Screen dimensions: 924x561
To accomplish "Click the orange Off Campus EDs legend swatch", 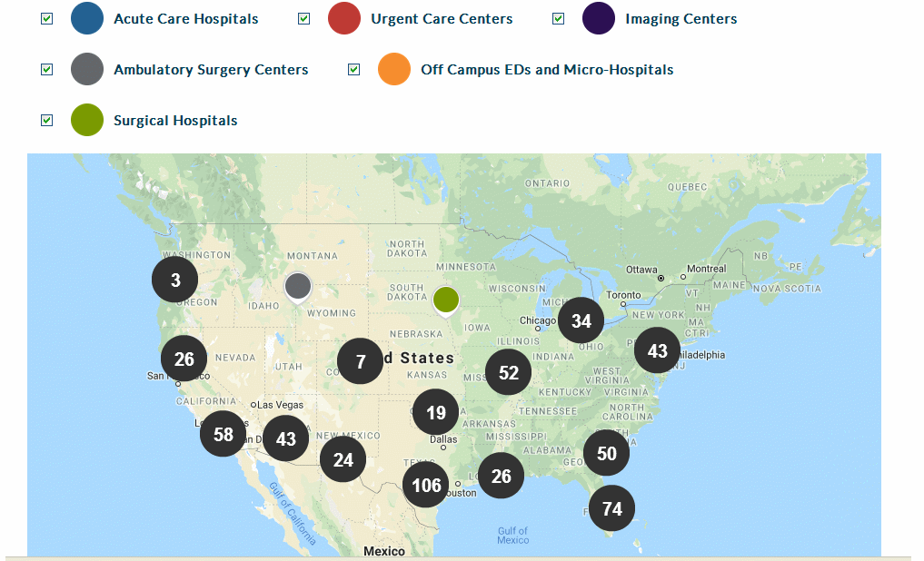I will point(394,69).
